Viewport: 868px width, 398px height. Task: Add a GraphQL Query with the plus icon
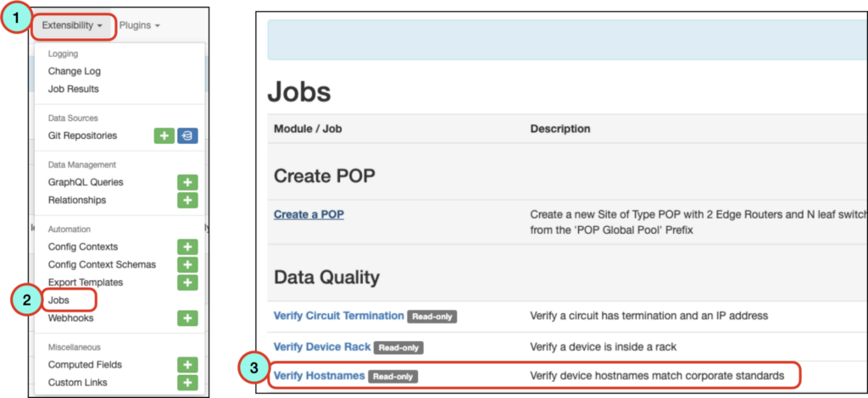click(x=187, y=182)
